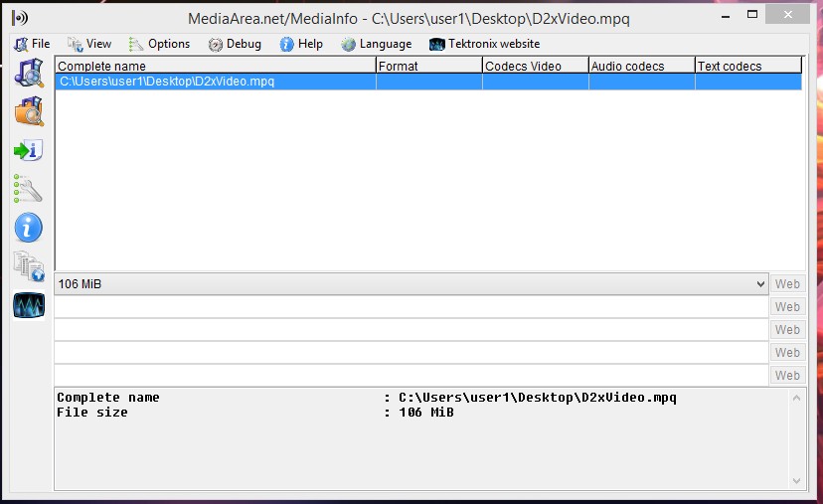Viewport: 823px width, 504px height.
Task: Minimize the MediaInfo window
Action: click(726, 16)
